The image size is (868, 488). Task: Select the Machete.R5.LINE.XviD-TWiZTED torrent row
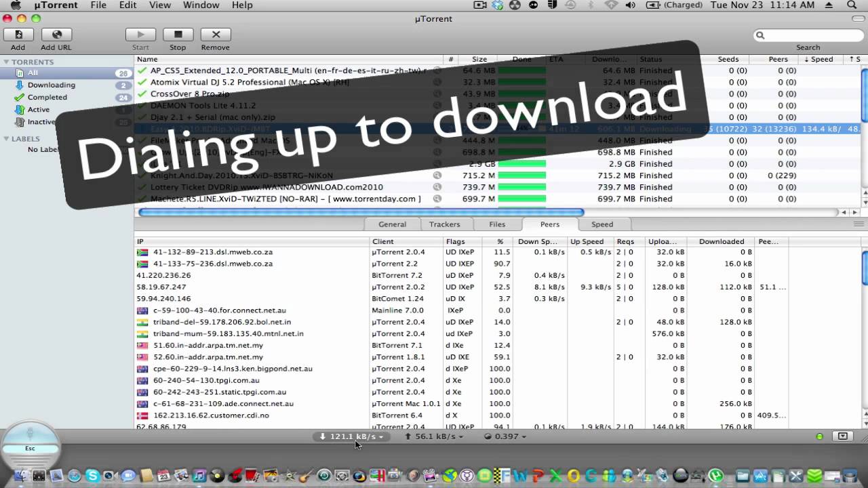point(497,199)
